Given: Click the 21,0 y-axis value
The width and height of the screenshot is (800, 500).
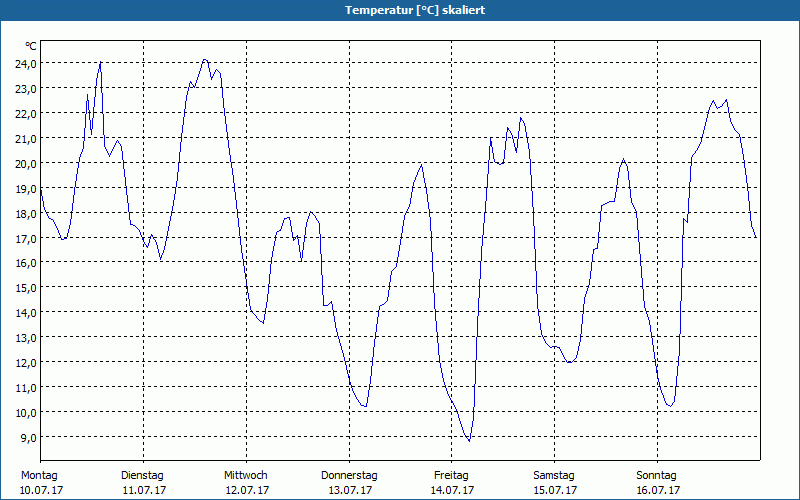Looking at the screenshot, I should coord(26,139).
